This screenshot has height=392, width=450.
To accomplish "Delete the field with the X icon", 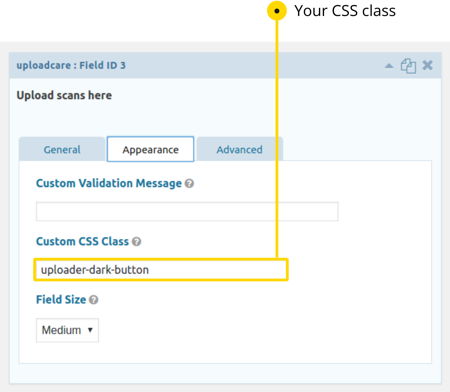I will coord(427,65).
